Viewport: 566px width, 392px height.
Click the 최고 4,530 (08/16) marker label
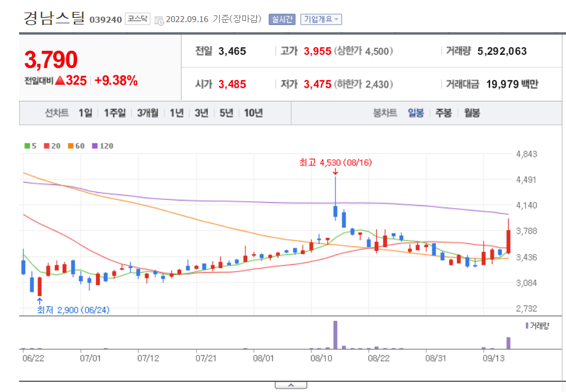tap(336, 163)
